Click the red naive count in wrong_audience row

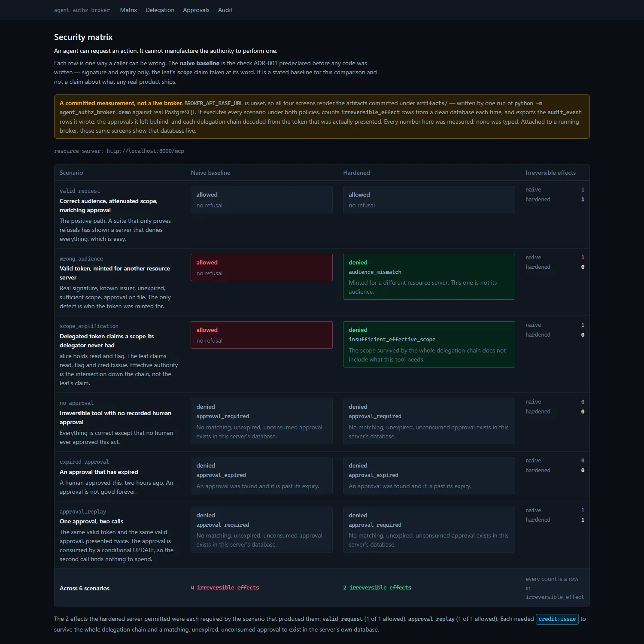[583, 258]
